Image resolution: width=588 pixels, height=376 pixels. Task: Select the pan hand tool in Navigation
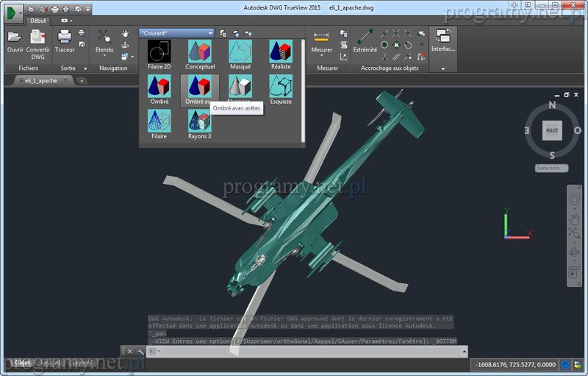coord(125,34)
